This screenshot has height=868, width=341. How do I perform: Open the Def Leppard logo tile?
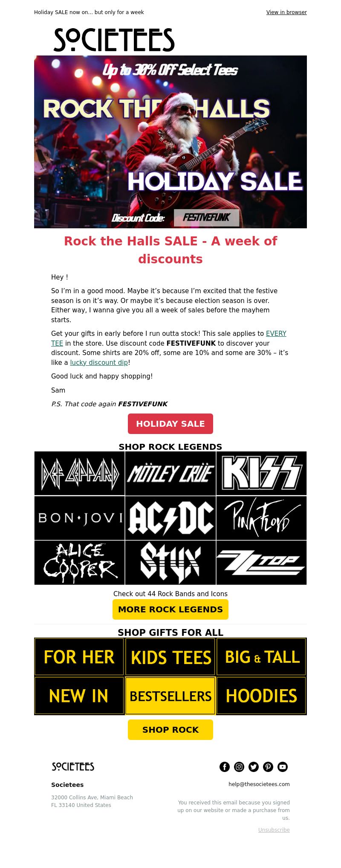click(80, 473)
